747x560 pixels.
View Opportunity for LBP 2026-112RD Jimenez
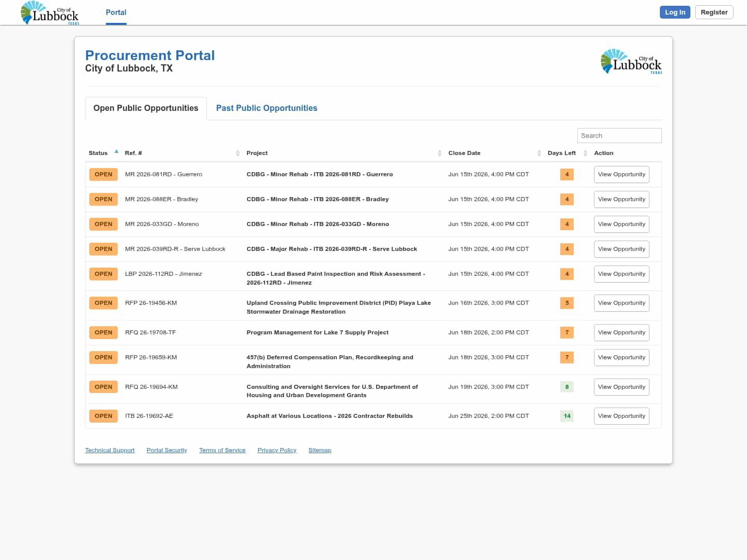621,274
